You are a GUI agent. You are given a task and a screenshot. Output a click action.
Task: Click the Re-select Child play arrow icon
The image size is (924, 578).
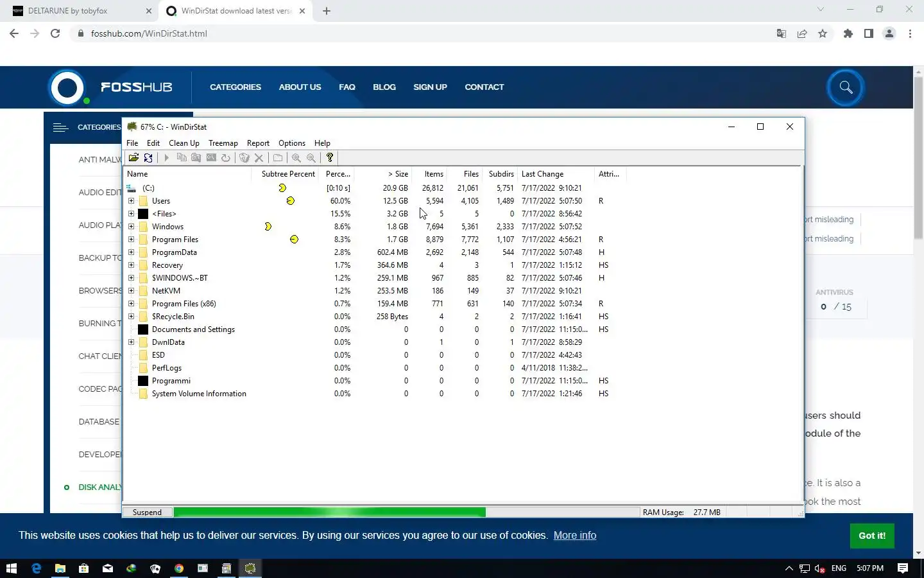[x=166, y=157]
